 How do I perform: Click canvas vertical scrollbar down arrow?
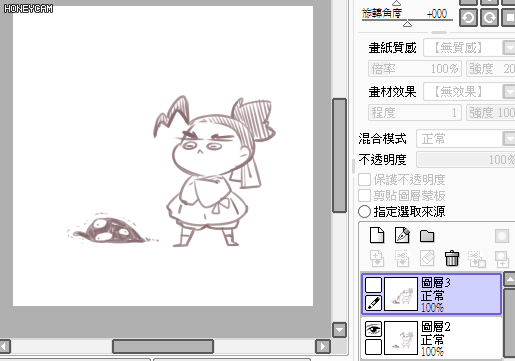[339, 330]
